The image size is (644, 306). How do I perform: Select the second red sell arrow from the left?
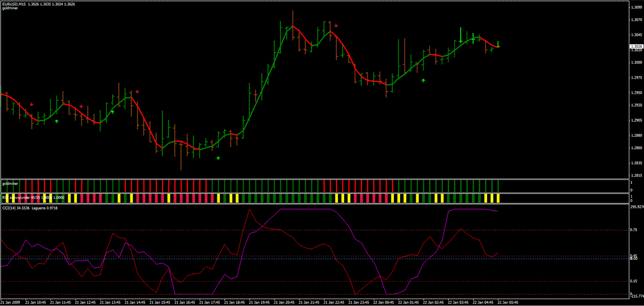[81, 106]
